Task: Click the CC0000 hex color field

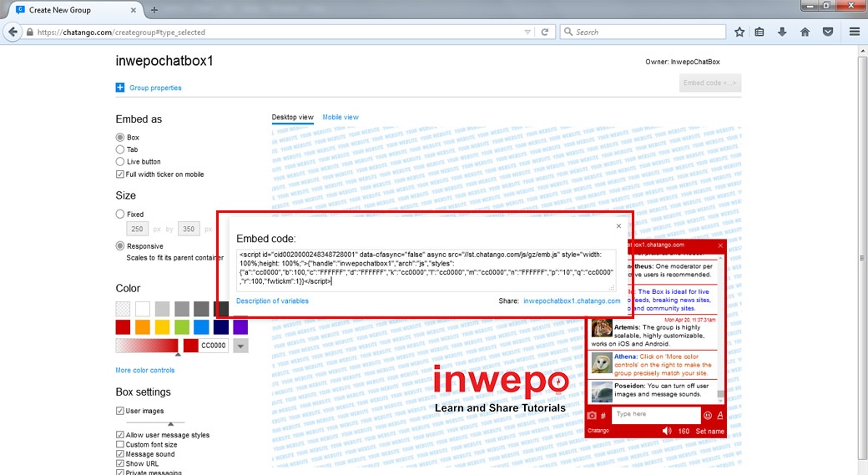Action: click(x=213, y=346)
